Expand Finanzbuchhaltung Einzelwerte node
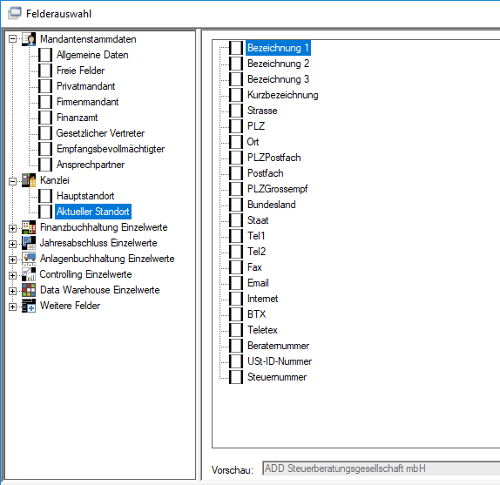 coord(13,228)
